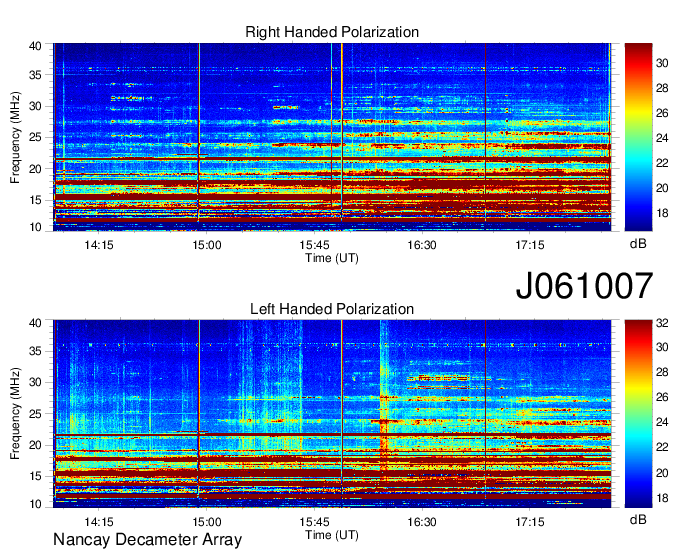The width and height of the screenshot is (680, 552).
Task: Click the 15 MHz tick on upper plot
Action: (35, 200)
